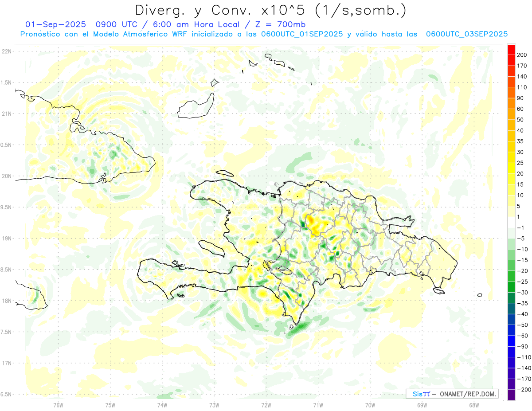Click the colorbar label '140'
532x411 pixels.
(x=523, y=77)
